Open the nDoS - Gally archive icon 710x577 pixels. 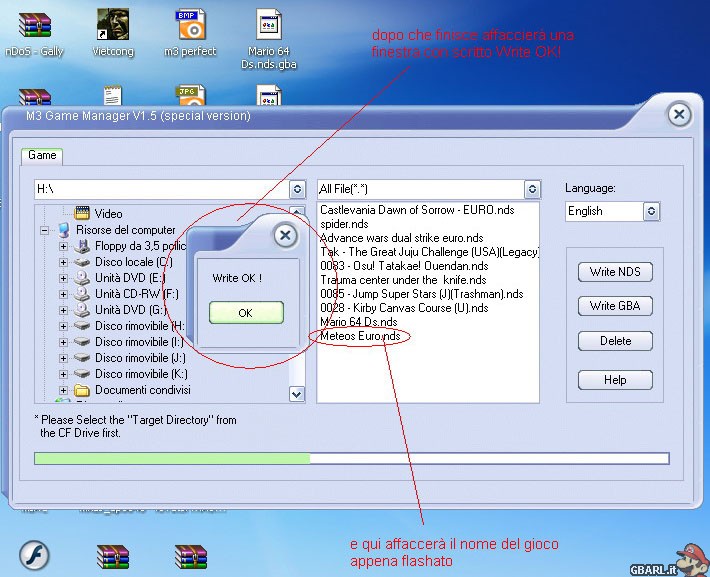tap(35, 24)
